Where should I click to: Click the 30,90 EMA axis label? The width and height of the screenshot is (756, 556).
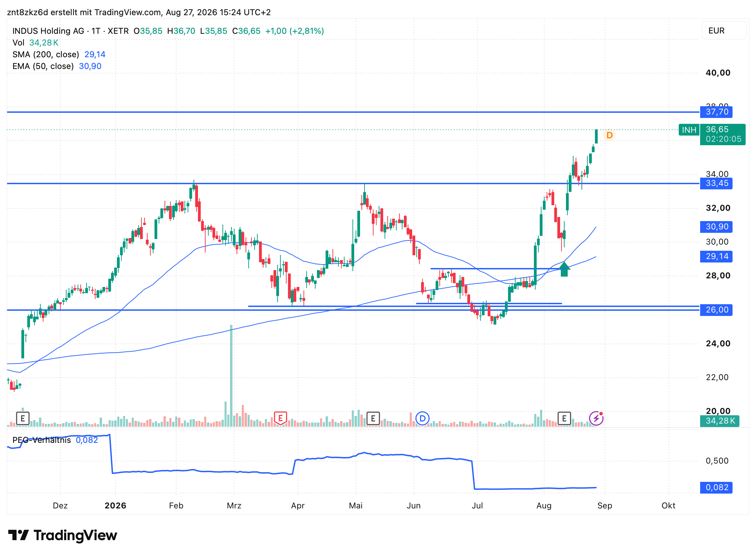(x=717, y=227)
